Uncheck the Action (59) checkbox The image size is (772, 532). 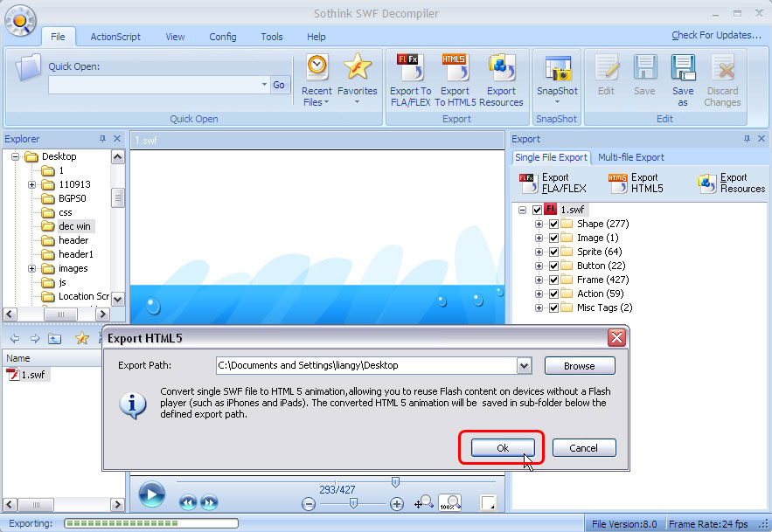click(x=554, y=294)
